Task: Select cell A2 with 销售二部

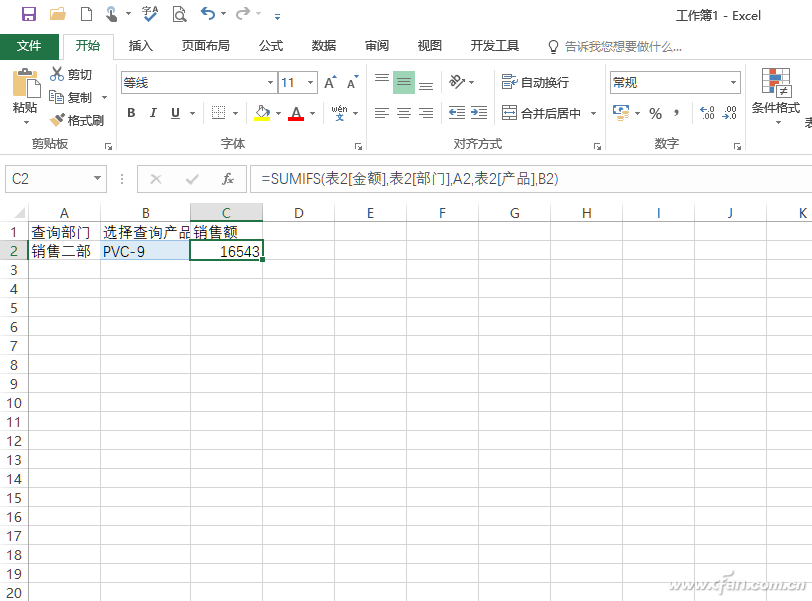Action: (x=64, y=251)
